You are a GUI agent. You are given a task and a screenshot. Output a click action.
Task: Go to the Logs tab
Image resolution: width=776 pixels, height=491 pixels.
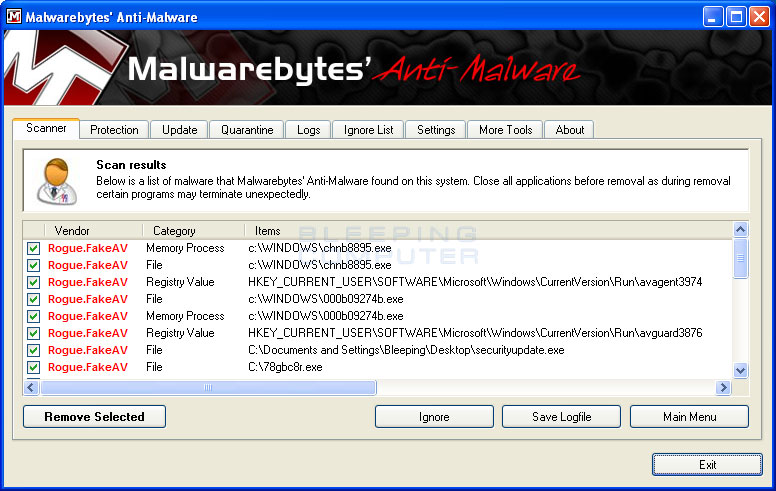point(308,130)
